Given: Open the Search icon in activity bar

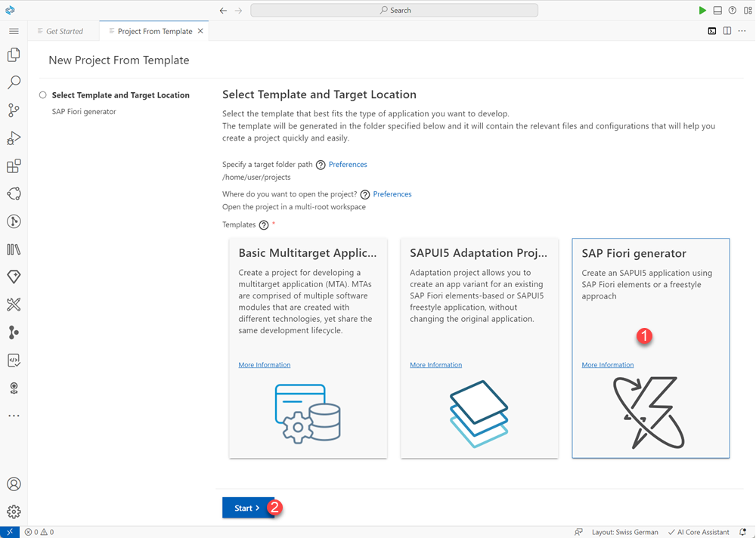Looking at the screenshot, I should pos(14,82).
